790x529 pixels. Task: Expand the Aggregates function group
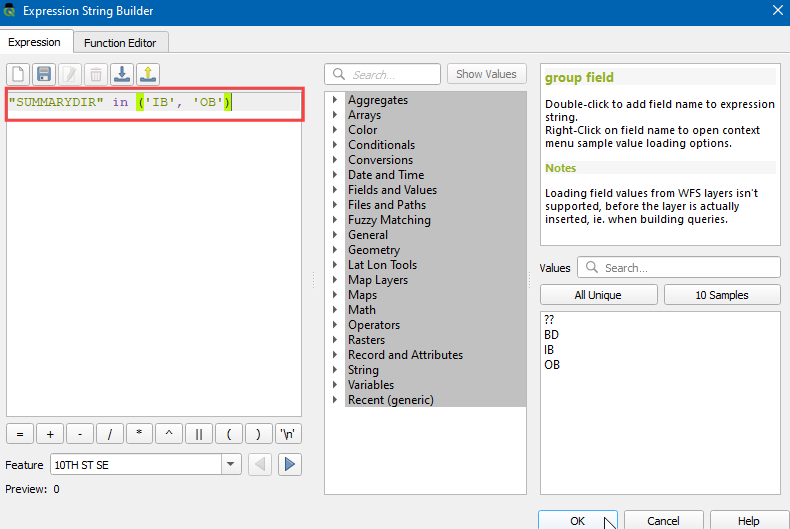coord(336,100)
